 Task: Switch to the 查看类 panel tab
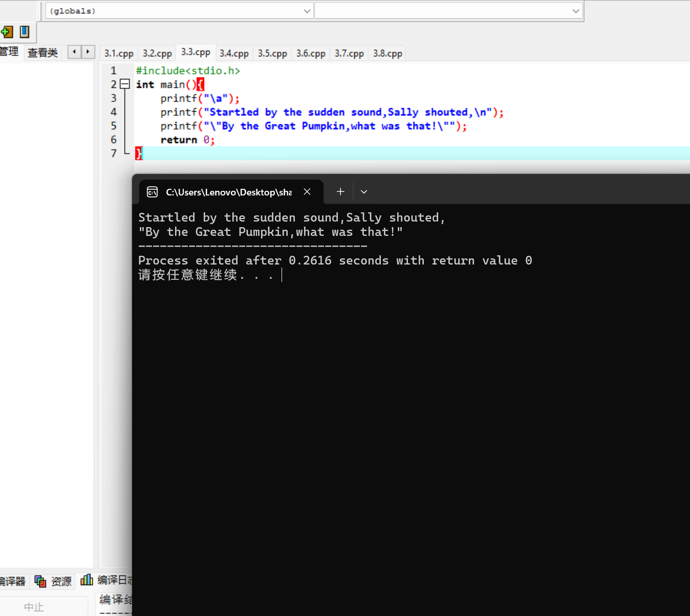tap(42, 53)
